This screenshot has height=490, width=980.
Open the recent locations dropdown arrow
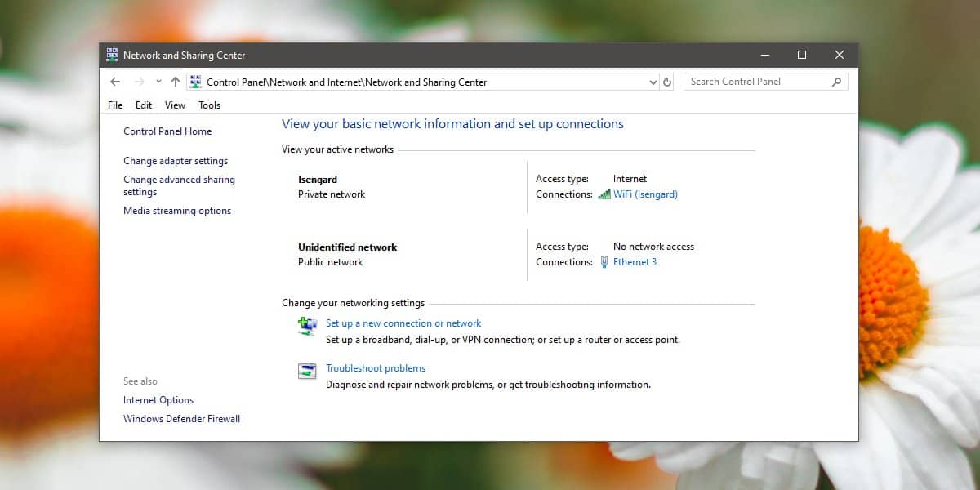pyautogui.click(x=158, y=82)
